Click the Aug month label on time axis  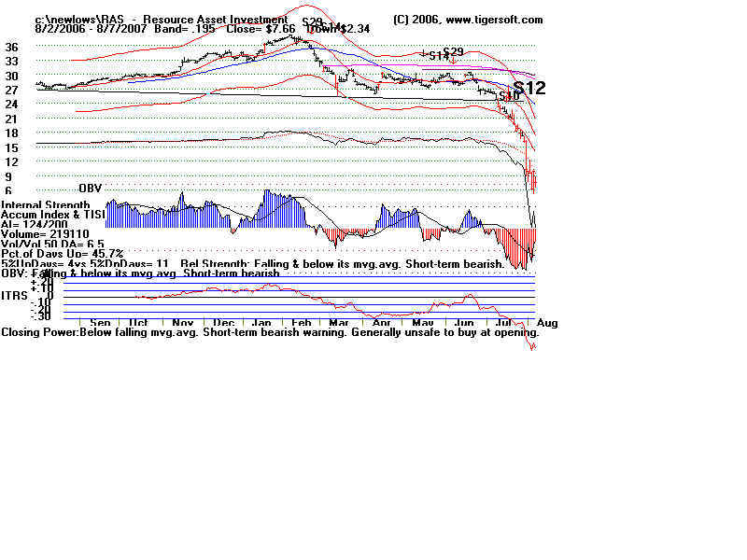(x=547, y=322)
